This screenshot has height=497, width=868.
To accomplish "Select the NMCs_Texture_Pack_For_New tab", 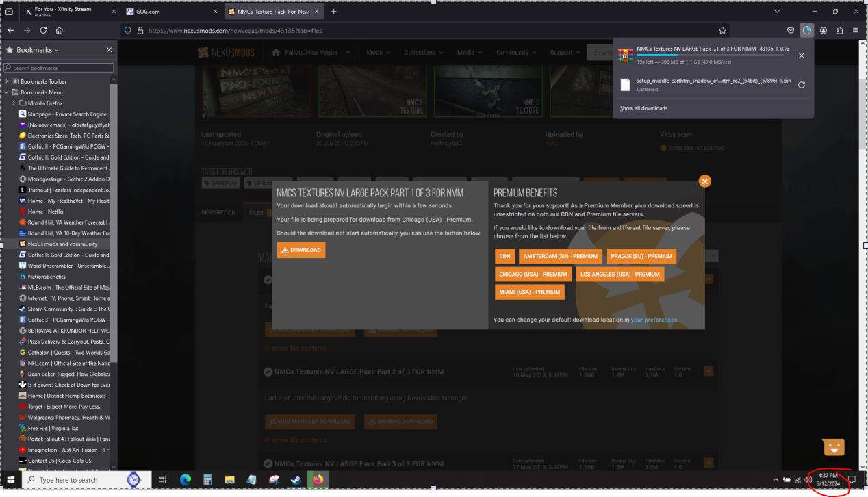I will click(274, 11).
